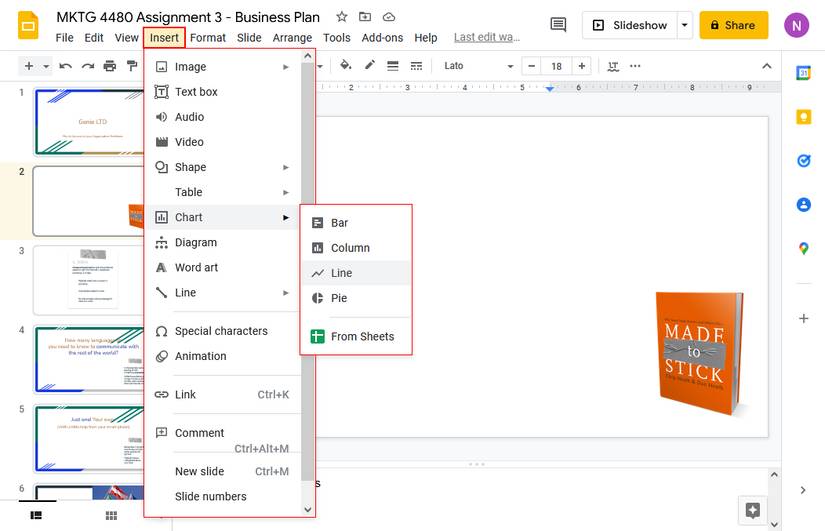Click the yellow Share button
This screenshot has height=531, width=825.
click(733, 25)
